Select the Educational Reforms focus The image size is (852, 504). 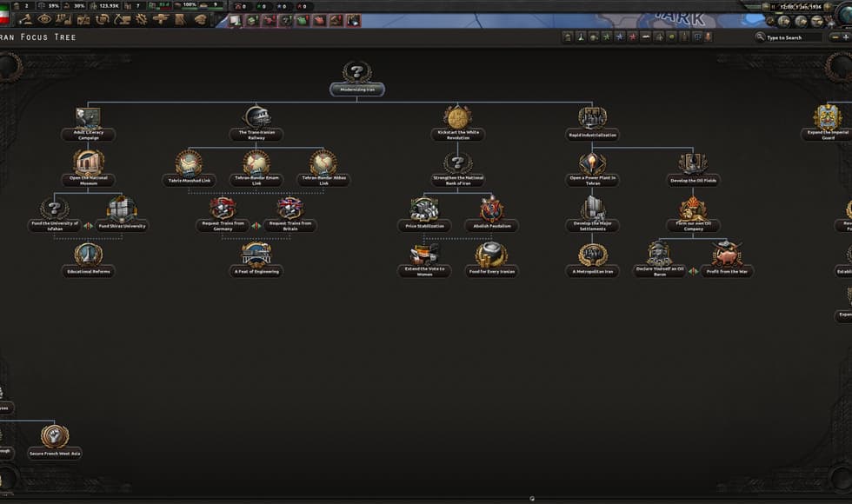(88, 260)
